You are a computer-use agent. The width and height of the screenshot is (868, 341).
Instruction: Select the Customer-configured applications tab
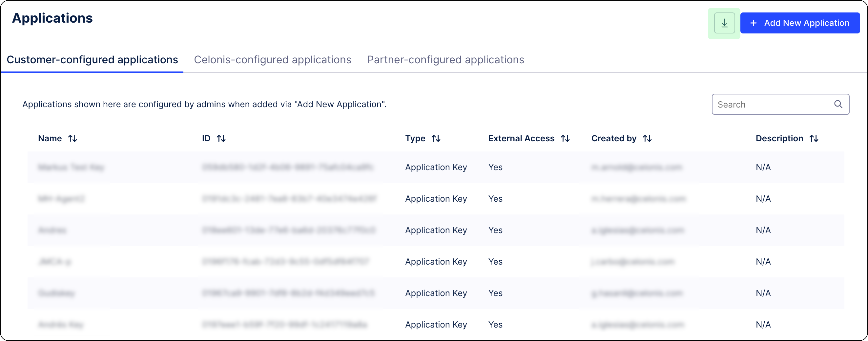click(x=92, y=60)
